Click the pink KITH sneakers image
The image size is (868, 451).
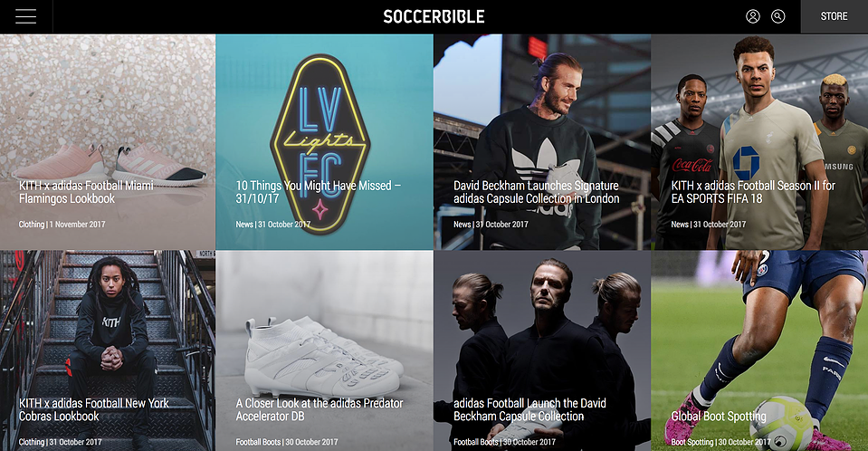[110, 163]
